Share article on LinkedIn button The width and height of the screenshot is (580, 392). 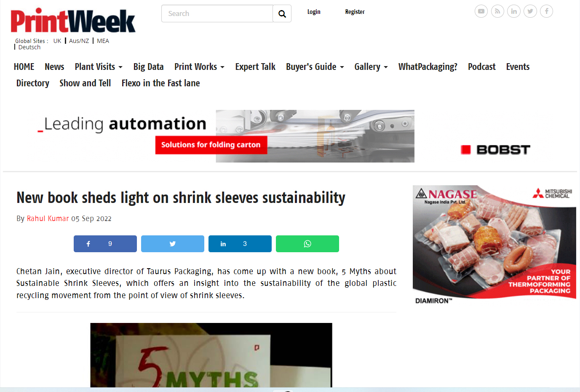(x=240, y=244)
